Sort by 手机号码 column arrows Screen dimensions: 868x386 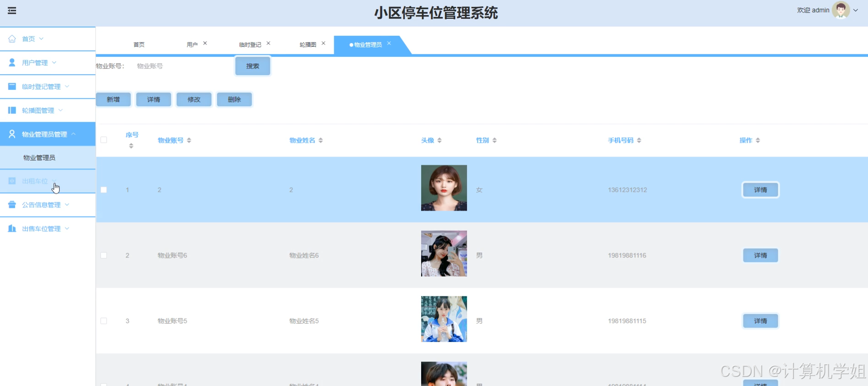639,140
